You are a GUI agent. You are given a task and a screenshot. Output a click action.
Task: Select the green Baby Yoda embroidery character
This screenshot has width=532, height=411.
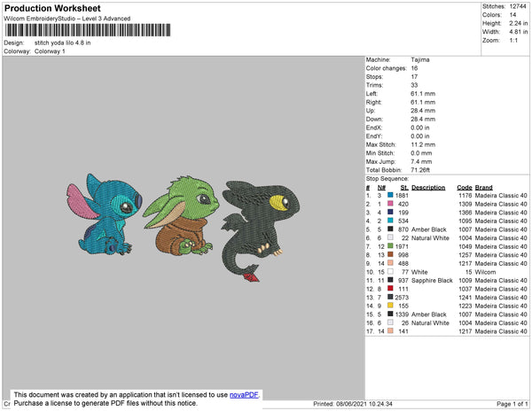[181, 215]
